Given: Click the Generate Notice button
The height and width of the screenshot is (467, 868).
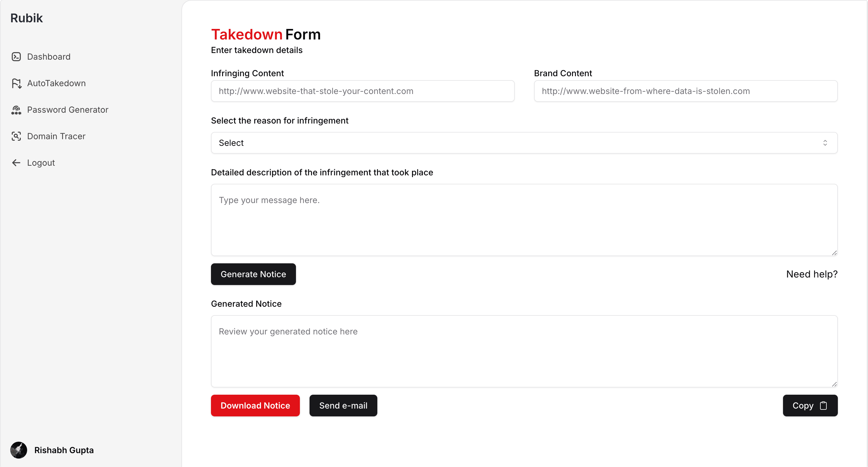Looking at the screenshot, I should [x=253, y=274].
